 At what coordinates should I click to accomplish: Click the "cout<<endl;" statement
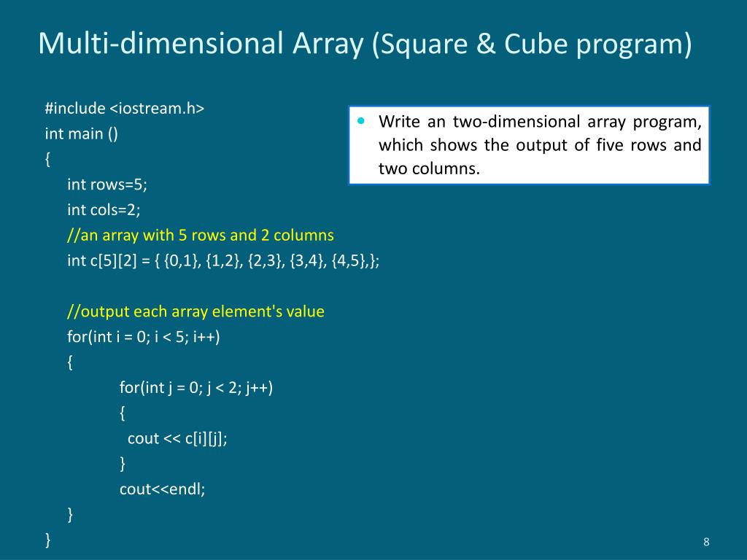[163, 489]
